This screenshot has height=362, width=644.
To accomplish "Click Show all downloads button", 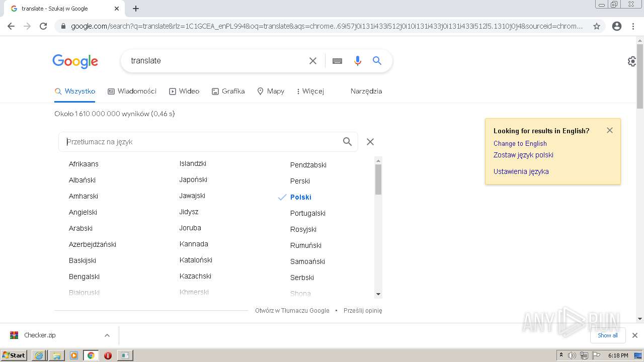I will (x=608, y=335).
